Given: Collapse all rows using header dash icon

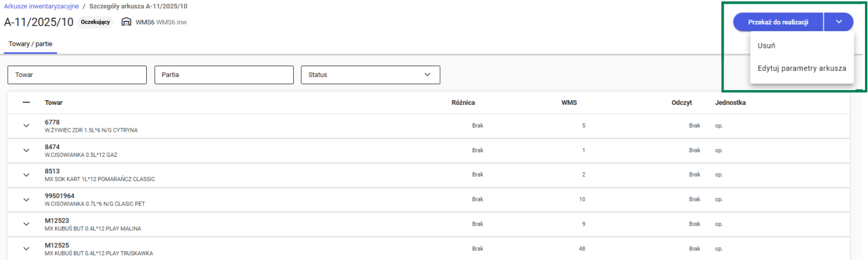Looking at the screenshot, I should tap(26, 103).
